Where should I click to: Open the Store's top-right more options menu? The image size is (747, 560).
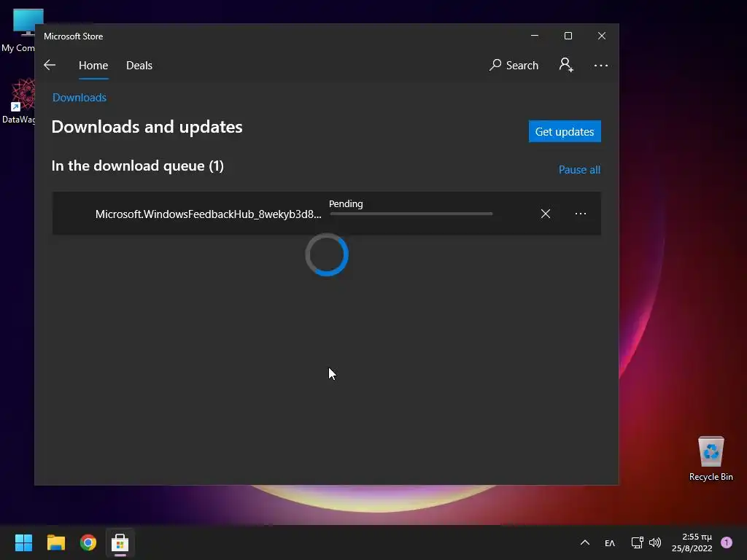[601, 66]
